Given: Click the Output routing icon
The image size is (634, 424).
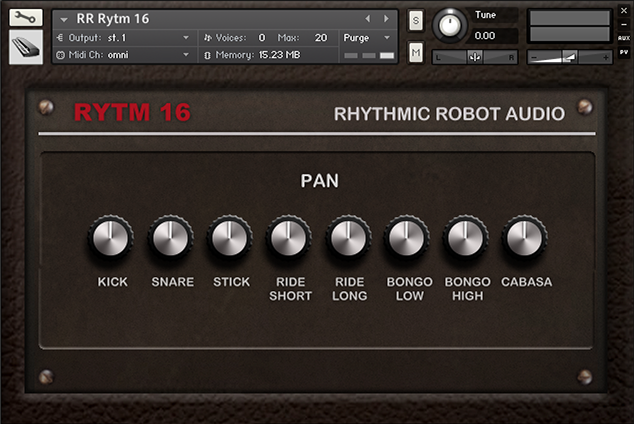Looking at the screenshot, I should click(60, 38).
